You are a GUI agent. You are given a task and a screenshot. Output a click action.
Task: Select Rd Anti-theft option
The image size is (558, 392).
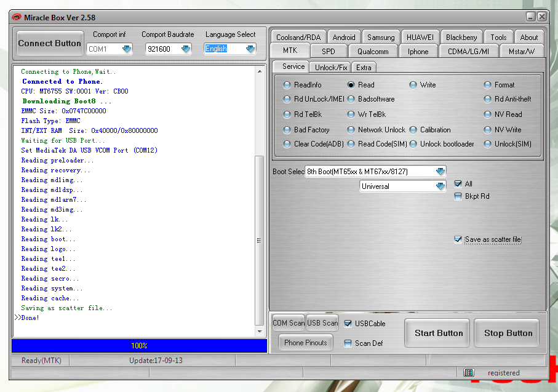point(508,99)
